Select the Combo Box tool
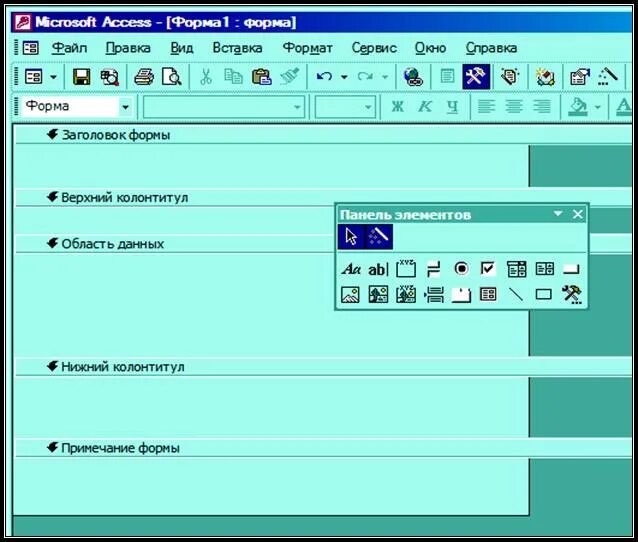 [517, 269]
